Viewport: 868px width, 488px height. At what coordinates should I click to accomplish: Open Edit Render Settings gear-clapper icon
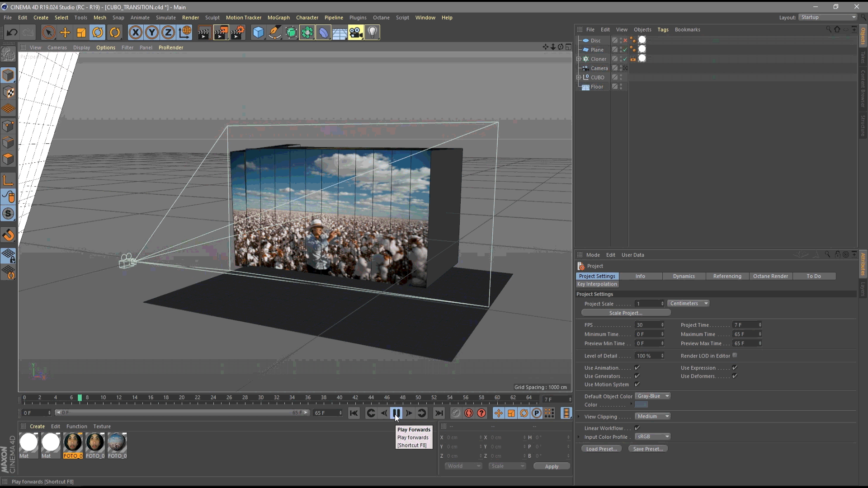point(238,33)
